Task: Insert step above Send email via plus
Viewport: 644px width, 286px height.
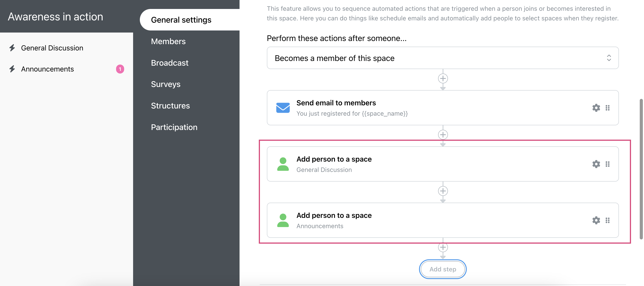Action: (443, 78)
